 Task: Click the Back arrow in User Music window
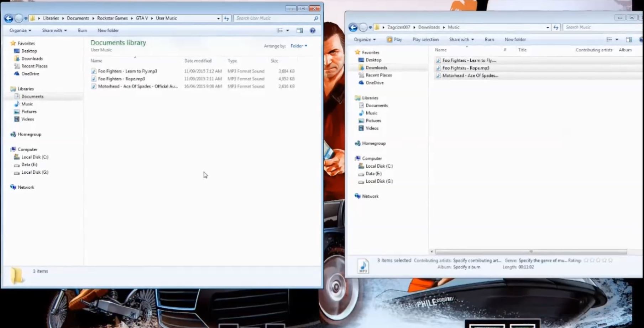[9, 18]
